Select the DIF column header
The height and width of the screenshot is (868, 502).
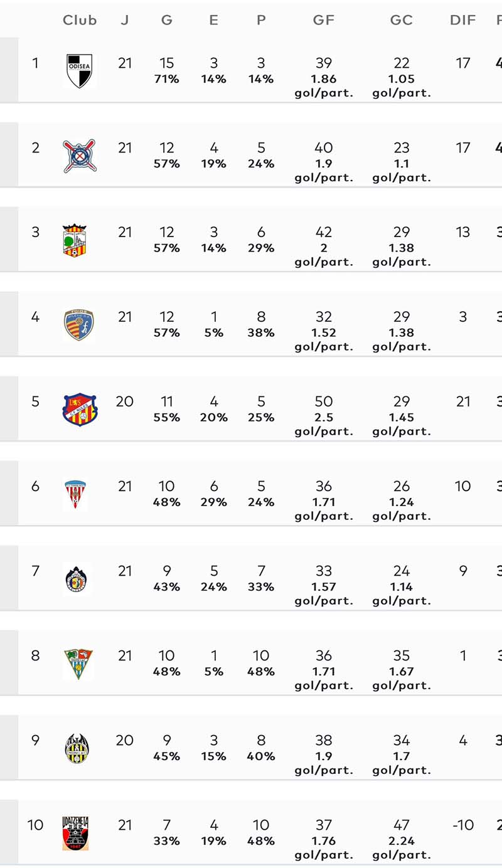click(462, 20)
